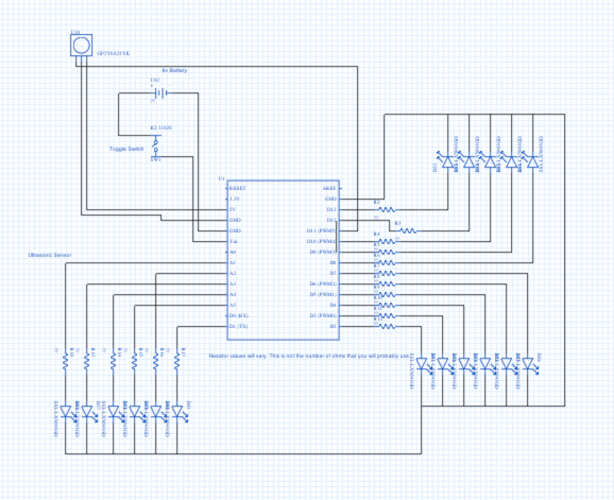This screenshot has height=500, width=614.
Task: Select the leftmost LED in bottom-left row
Action: click(67, 411)
